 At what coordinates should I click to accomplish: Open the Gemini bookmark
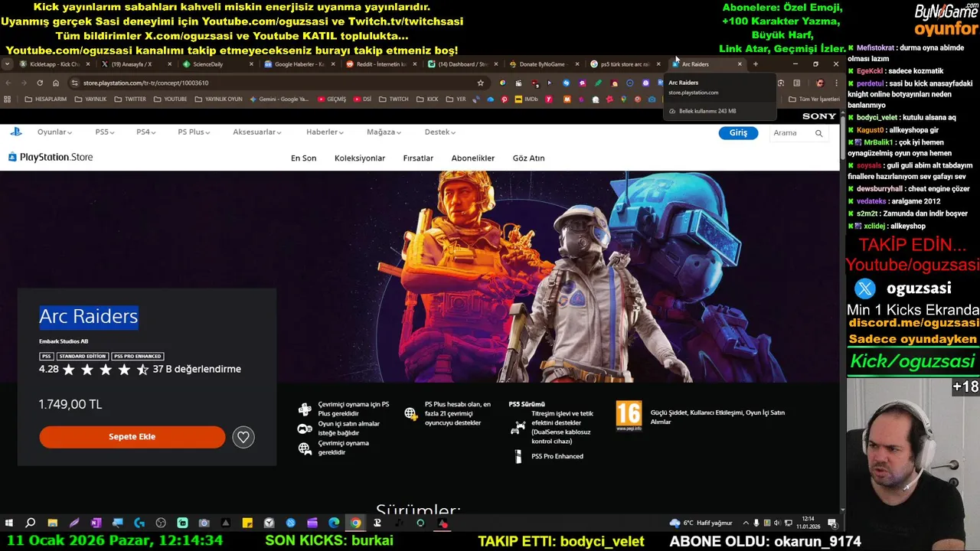pos(279,99)
